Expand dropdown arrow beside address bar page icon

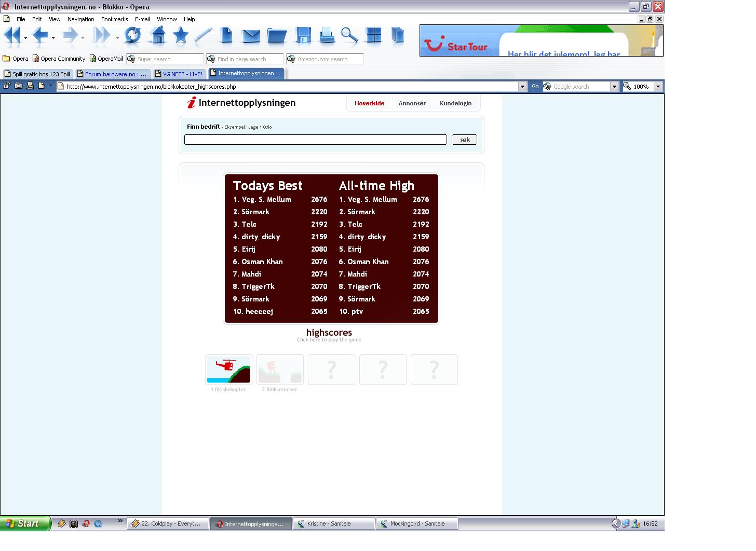point(50,86)
